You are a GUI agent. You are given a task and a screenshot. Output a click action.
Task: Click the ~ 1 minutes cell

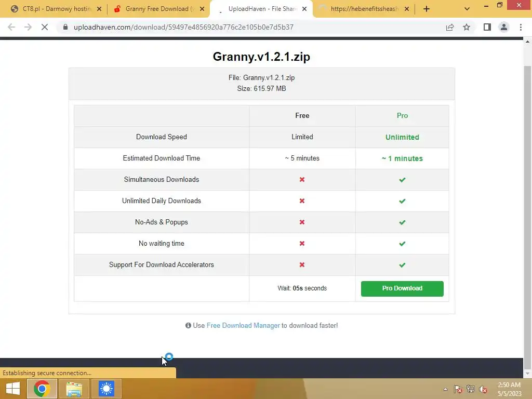[402, 158]
